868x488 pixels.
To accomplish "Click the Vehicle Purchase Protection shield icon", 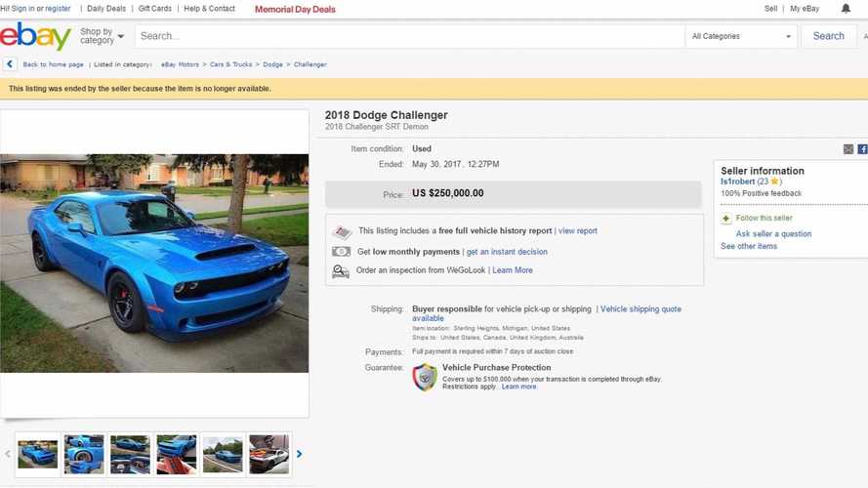I will (425, 377).
